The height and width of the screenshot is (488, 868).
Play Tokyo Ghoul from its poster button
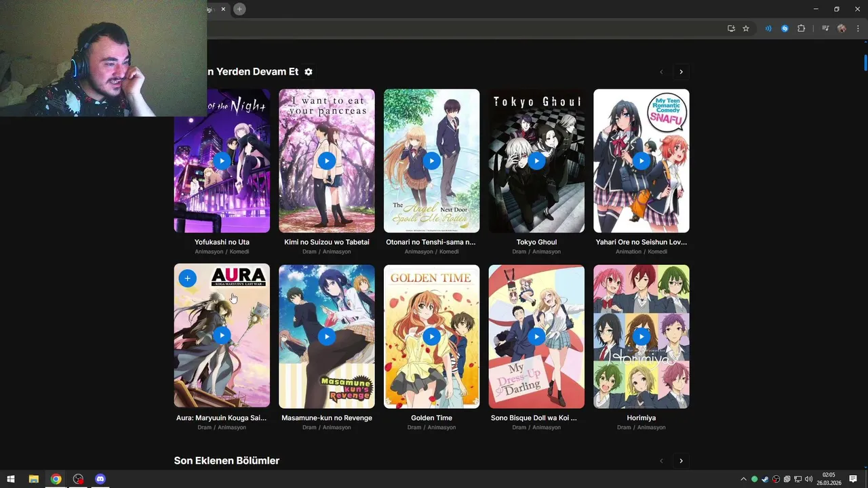(536, 161)
